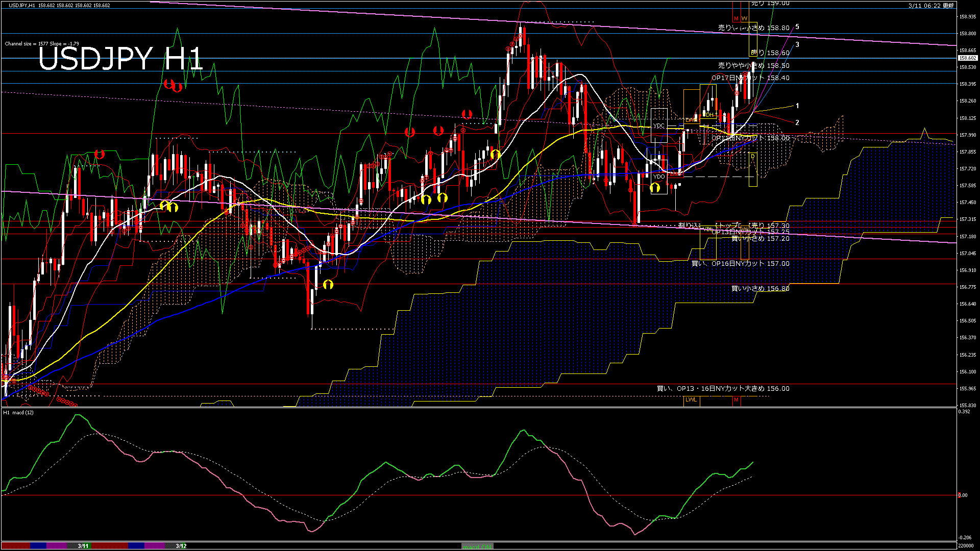This screenshot has width=980, height=551.
Task: Select the 買い小さめ 156.80 order label
Action: (760, 289)
